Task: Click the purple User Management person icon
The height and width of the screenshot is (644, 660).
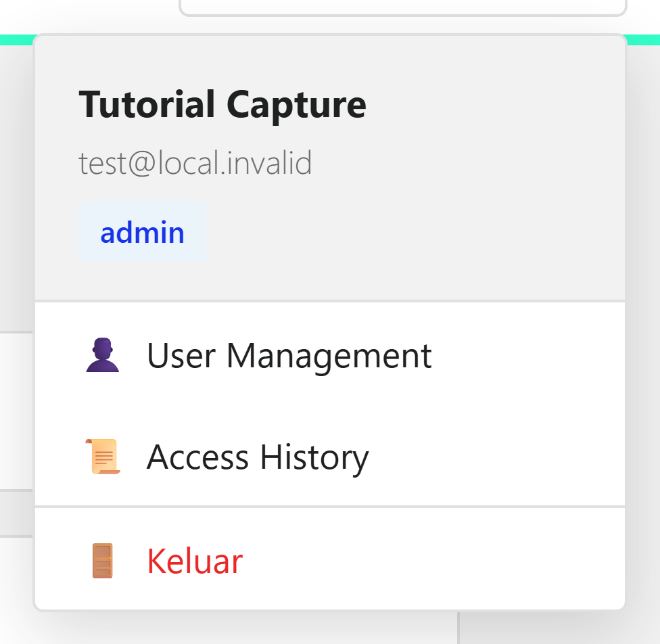Action: click(x=103, y=355)
